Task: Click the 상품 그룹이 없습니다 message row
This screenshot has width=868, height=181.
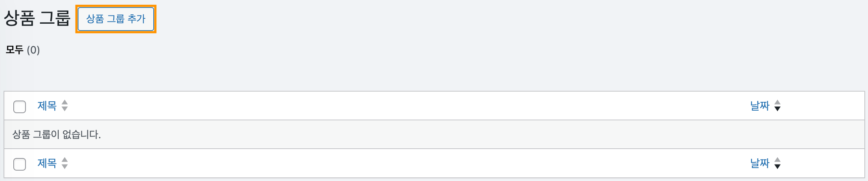Action: [x=56, y=135]
